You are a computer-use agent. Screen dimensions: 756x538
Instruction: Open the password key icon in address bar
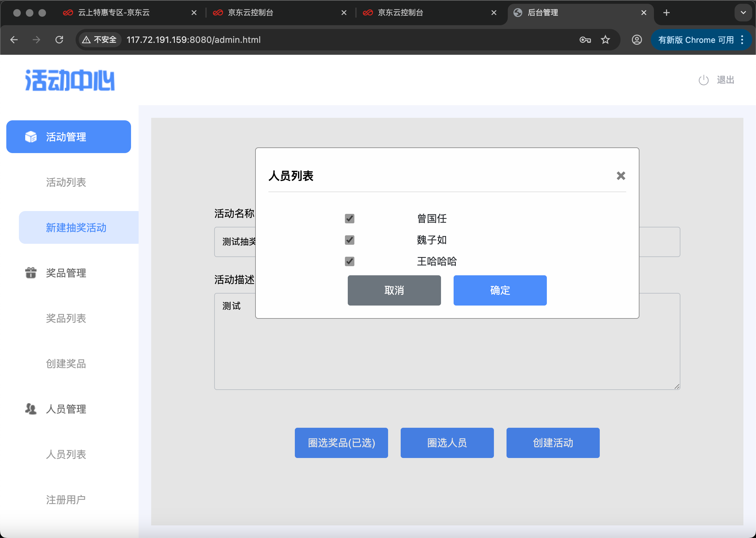click(585, 40)
